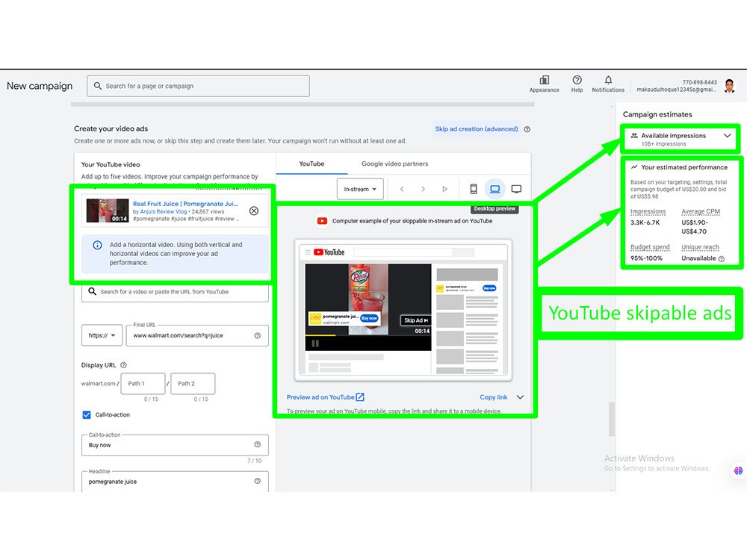Switch to mobile phone preview
747x560 pixels.
[x=474, y=189]
